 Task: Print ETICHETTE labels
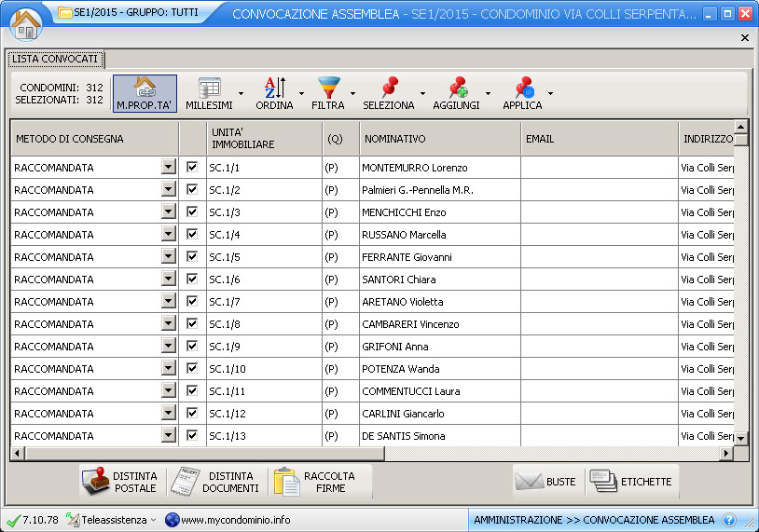[631, 482]
